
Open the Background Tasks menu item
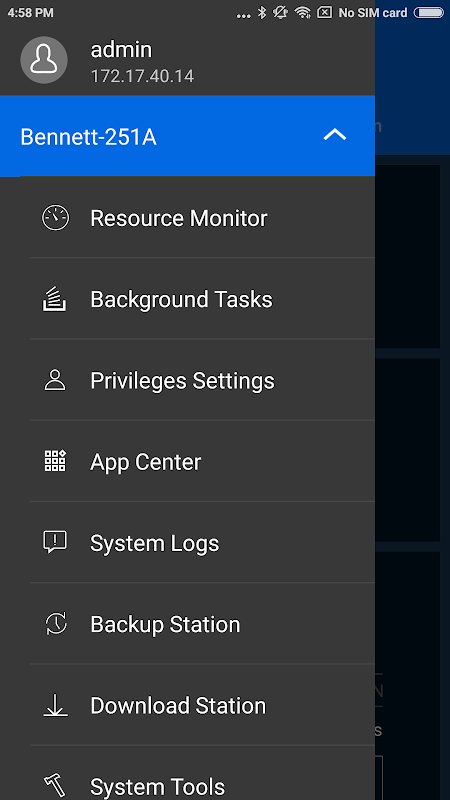tap(203, 299)
